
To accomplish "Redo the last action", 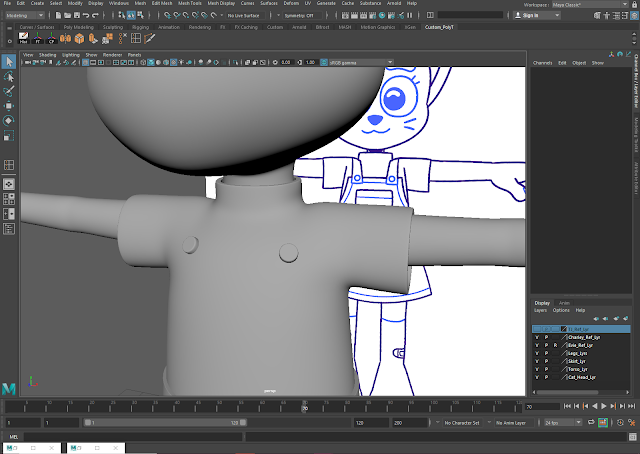I will point(96,16).
